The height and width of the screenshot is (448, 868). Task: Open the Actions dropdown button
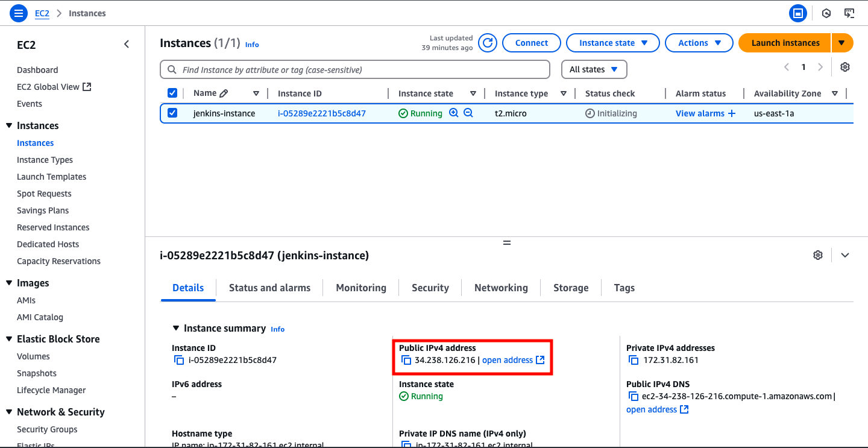point(699,43)
